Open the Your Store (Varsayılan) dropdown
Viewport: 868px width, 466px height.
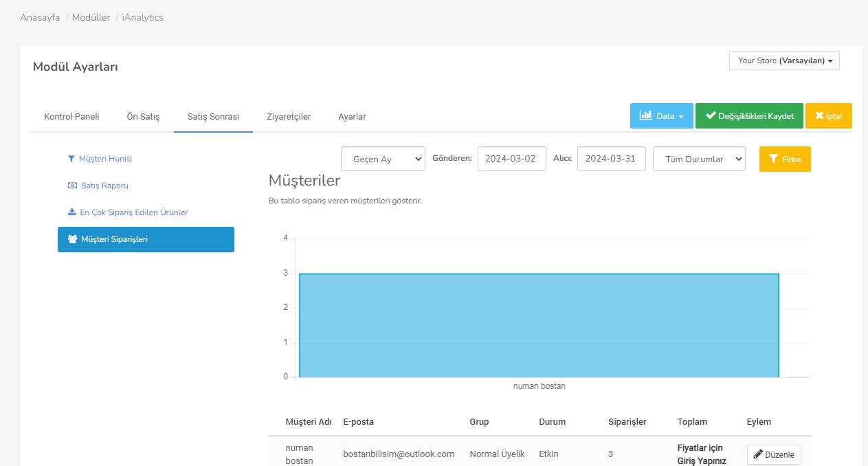click(784, 60)
